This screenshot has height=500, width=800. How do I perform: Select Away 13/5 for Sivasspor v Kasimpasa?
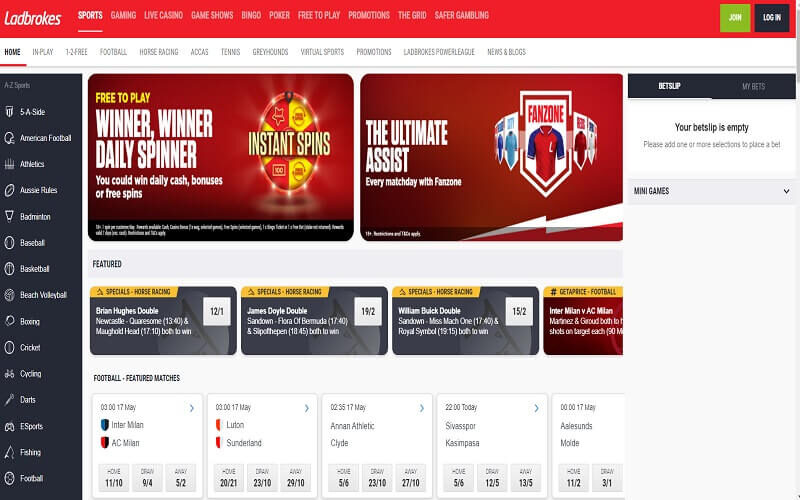[x=526, y=478]
